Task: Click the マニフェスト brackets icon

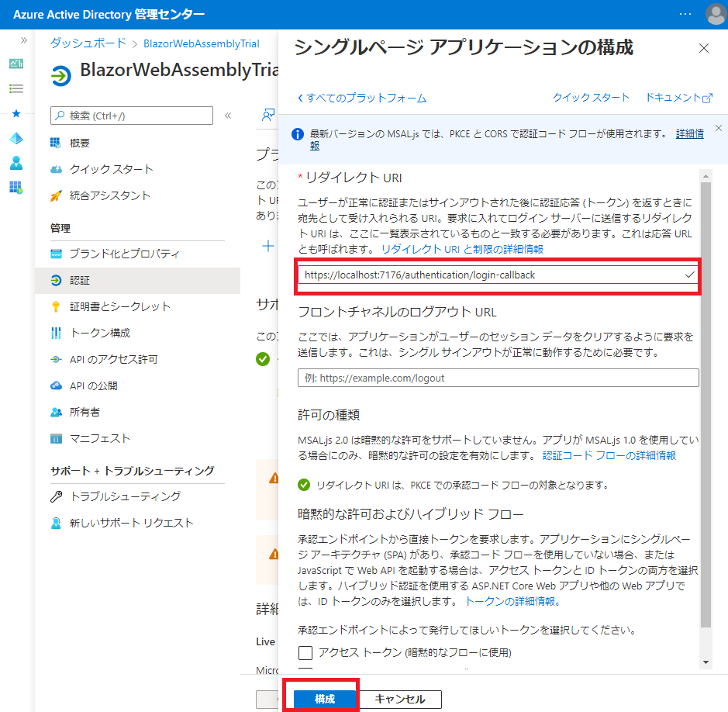Action: [x=56, y=438]
